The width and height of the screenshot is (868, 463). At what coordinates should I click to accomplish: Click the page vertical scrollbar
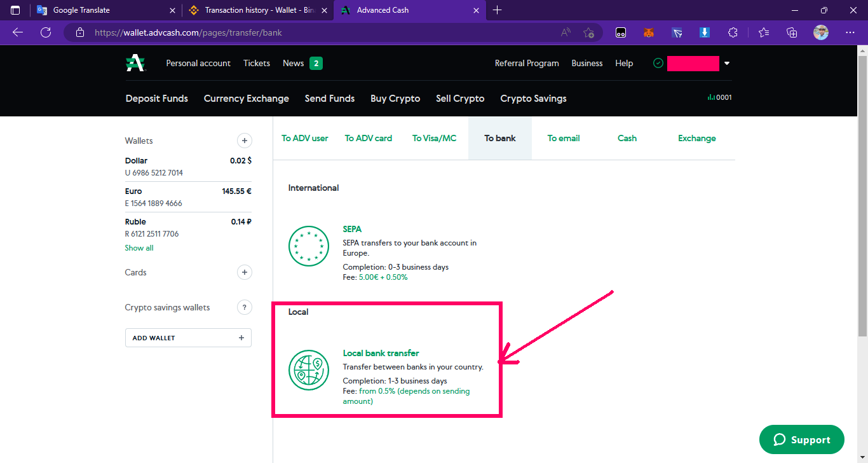(x=862, y=196)
